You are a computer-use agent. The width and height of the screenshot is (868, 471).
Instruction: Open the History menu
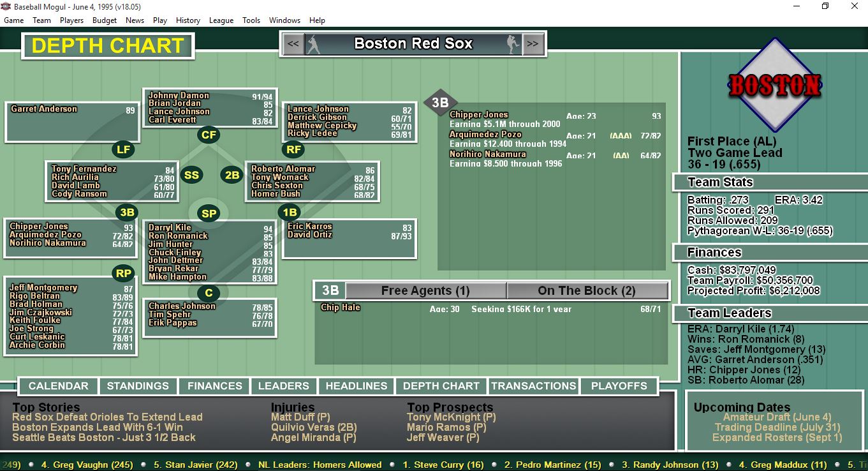188,20
